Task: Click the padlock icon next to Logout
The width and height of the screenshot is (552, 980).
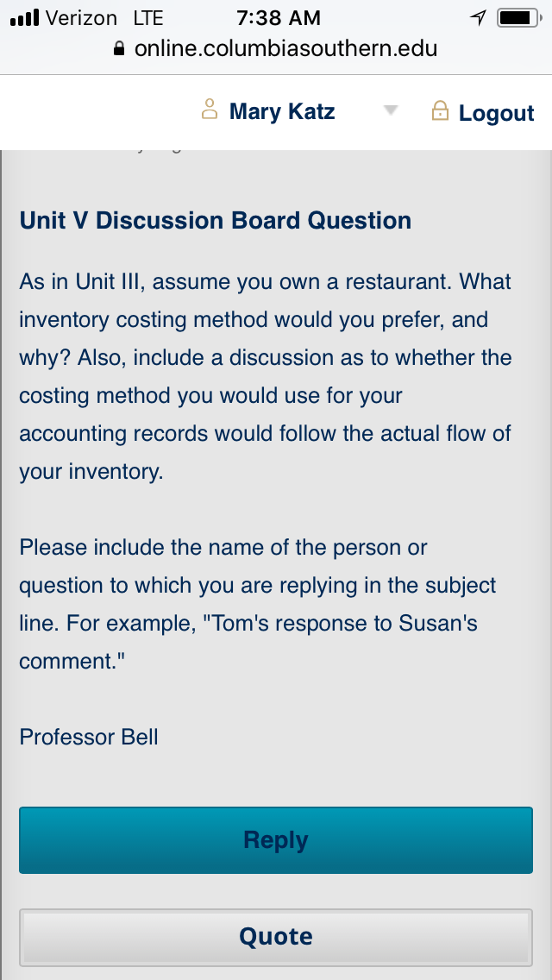Action: [440, 111]
